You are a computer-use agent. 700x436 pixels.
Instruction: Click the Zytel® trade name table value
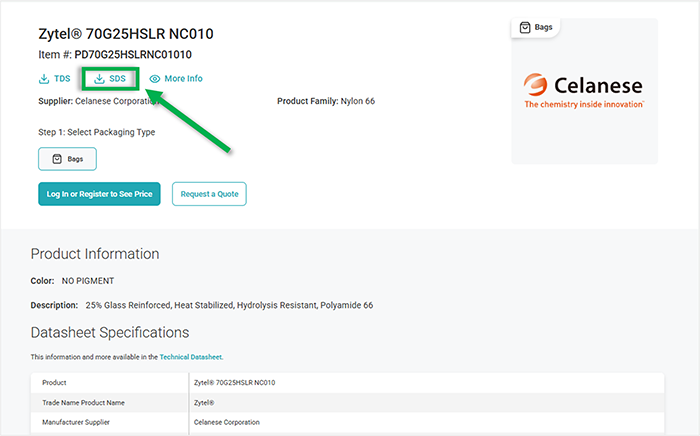[x=204, y=403]
